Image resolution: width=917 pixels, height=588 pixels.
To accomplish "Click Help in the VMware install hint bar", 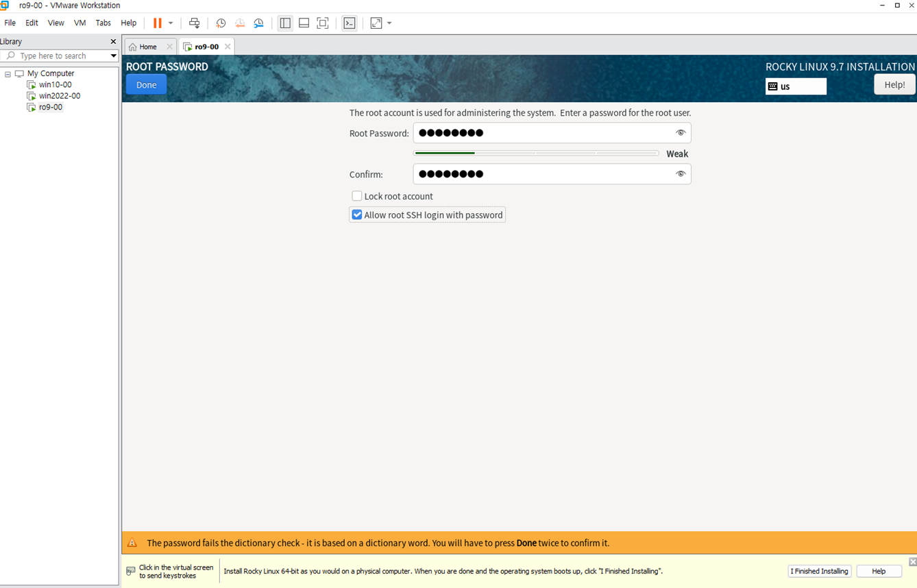I will [x=879, y=571].
